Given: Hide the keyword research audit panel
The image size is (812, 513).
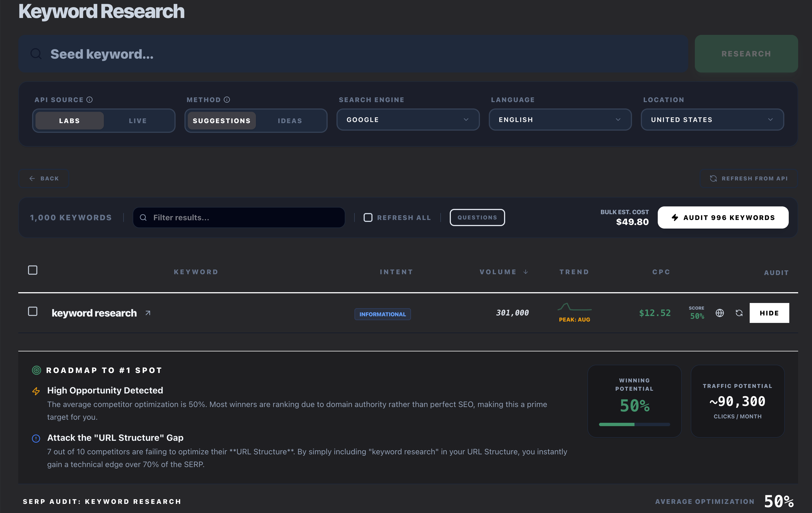Looking at the screenshot, I should (x=769, y=313).
